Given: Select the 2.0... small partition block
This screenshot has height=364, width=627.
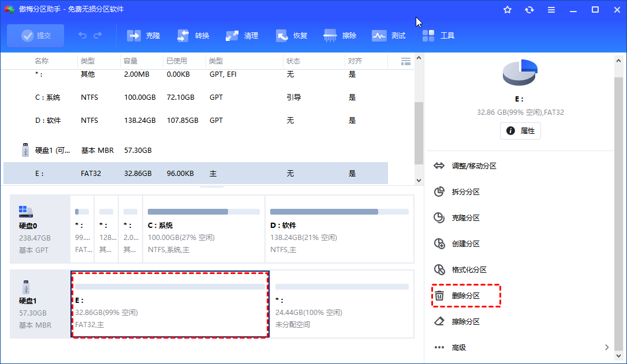Looking at the screenshot, I should (x=130, y=230).
